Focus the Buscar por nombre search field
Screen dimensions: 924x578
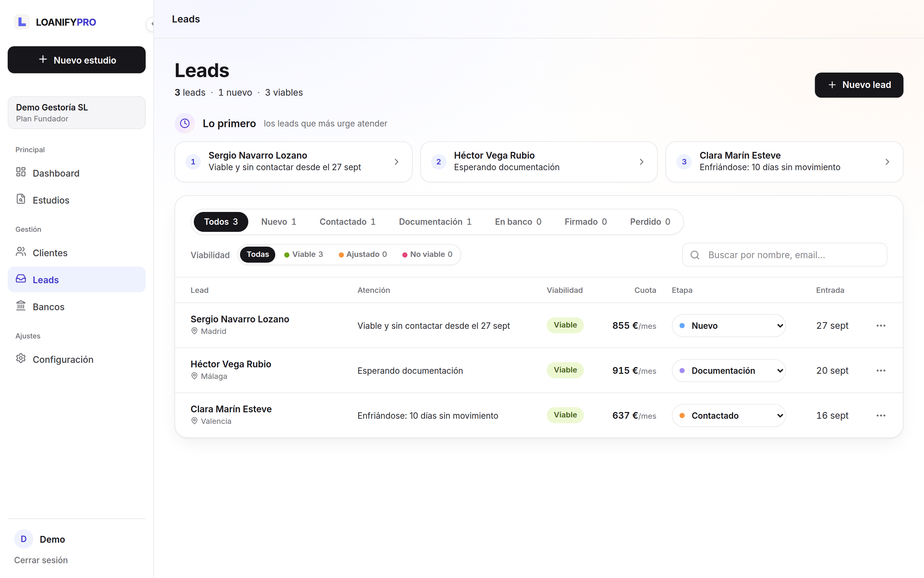(784, 255)
